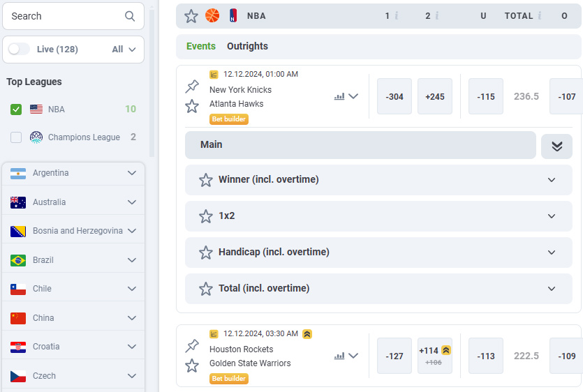Click info icon next to column 2

pyautogui.click(x=437, y=15)
